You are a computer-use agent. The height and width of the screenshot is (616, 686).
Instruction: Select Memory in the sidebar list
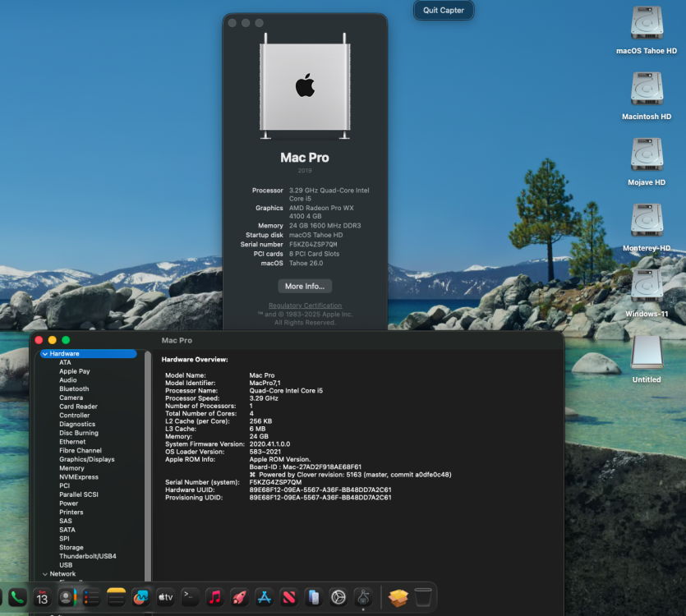71,467
